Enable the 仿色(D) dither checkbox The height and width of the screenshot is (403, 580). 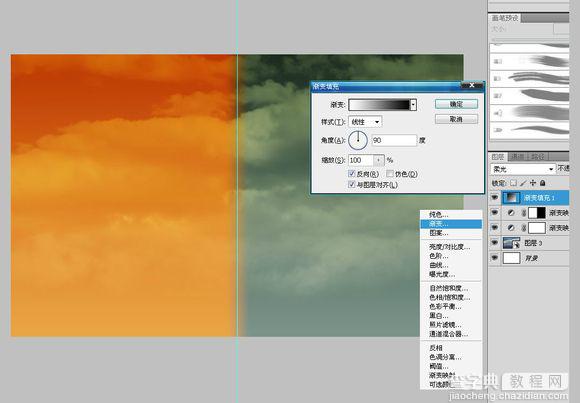click(390, 174)
